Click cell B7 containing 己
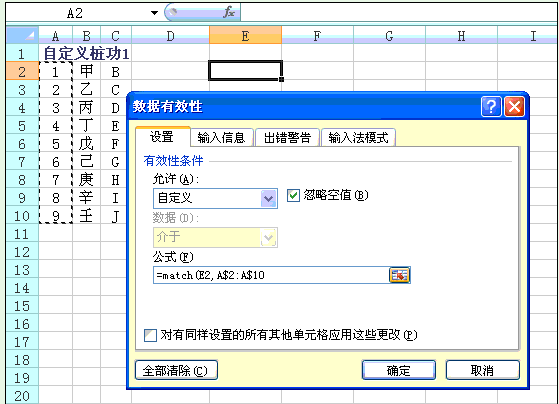Screen dimensions: 559x404 click(x=87, y=162)
